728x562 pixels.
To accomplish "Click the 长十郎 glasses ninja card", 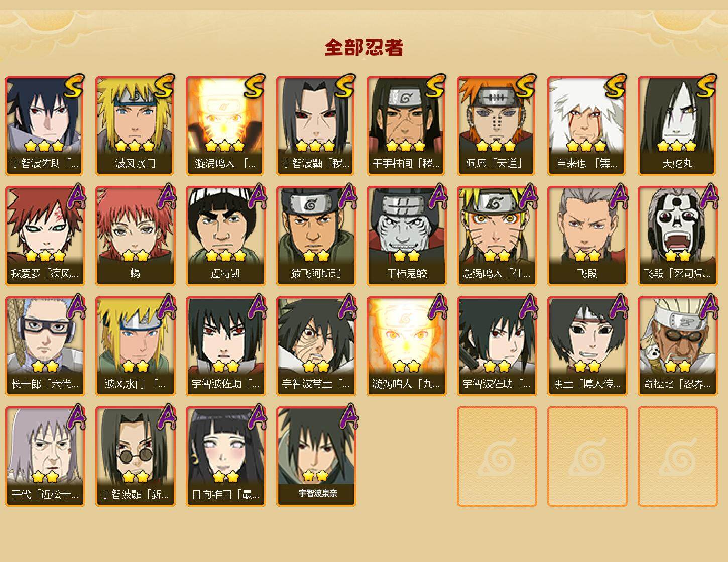I will [x=45, y=346].
